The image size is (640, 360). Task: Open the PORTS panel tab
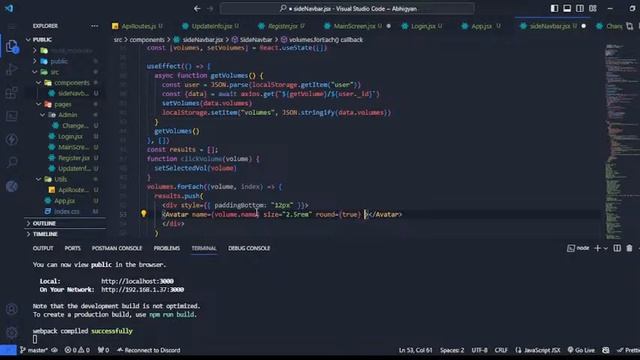pos(73,248)
